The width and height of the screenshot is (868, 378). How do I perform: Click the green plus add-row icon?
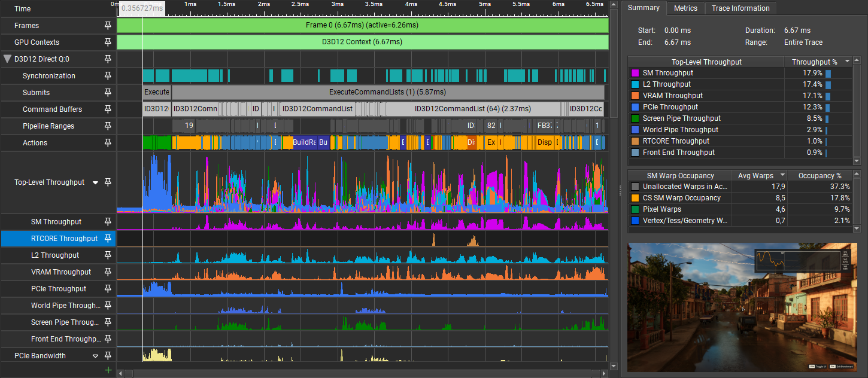coord(108,370)
